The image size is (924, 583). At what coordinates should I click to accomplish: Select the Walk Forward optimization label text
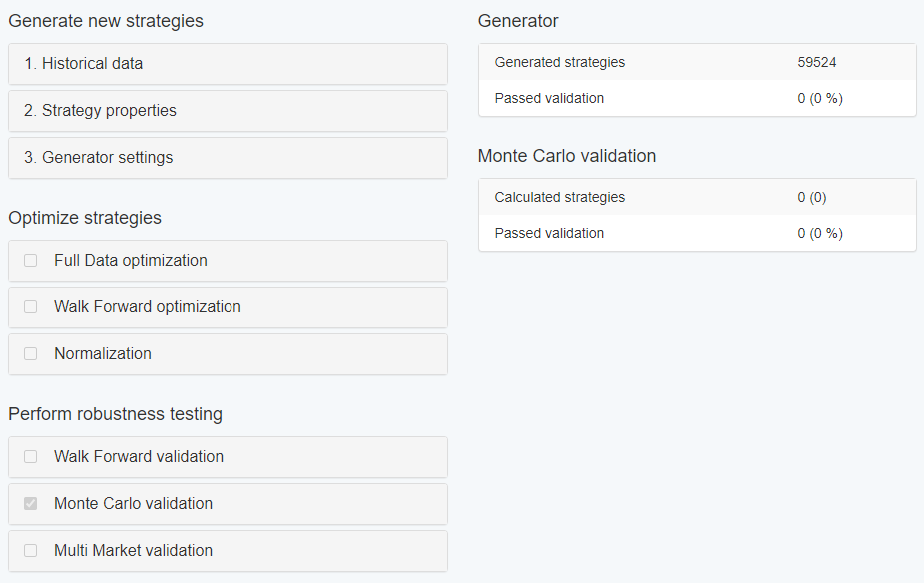[x=148, y=307]
